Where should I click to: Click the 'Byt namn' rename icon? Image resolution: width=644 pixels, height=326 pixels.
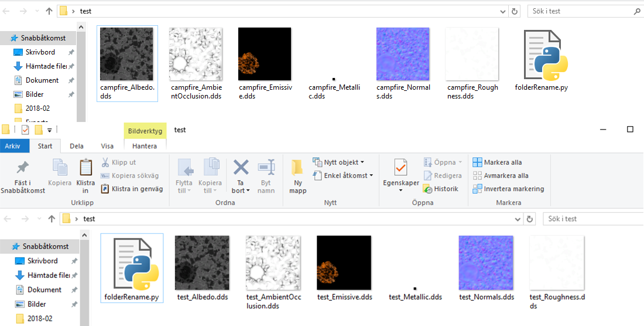(x=266, y=167)
